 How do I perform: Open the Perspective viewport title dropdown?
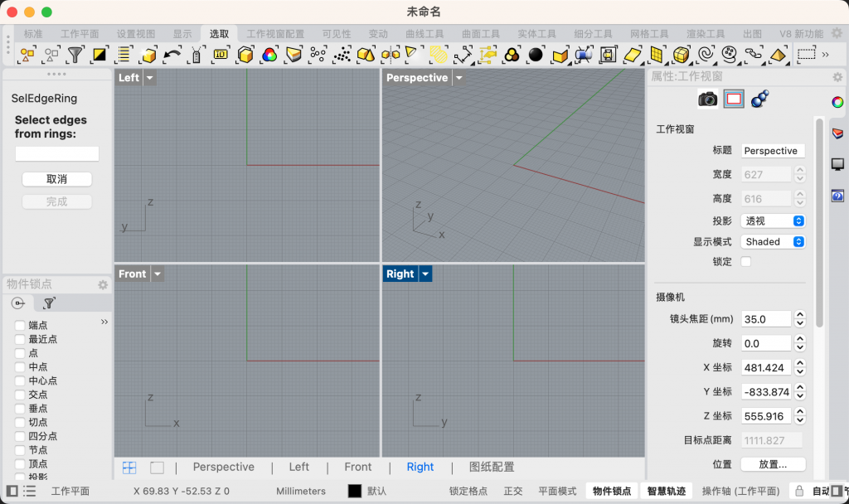458,77
